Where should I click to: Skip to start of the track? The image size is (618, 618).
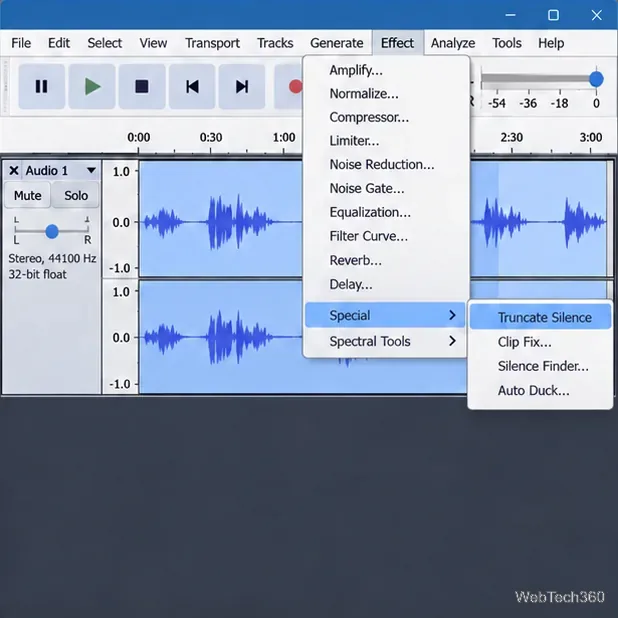(x=192, y=86)
